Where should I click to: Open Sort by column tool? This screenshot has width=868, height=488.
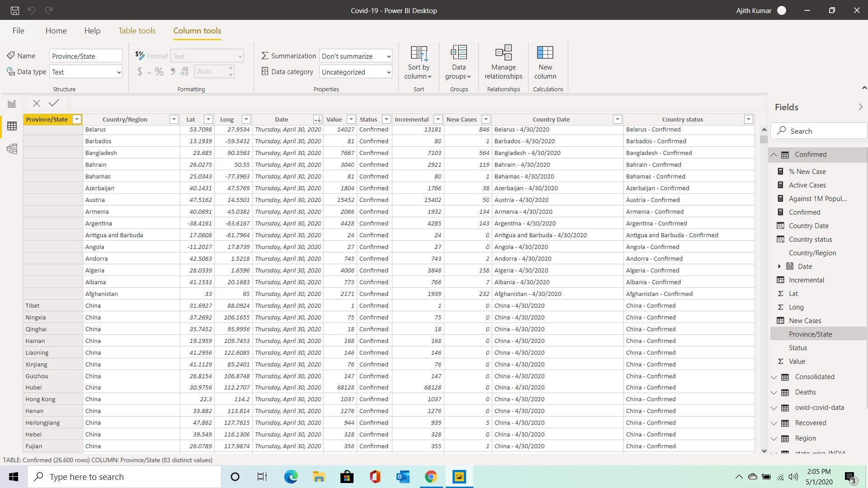pos(419,62)
